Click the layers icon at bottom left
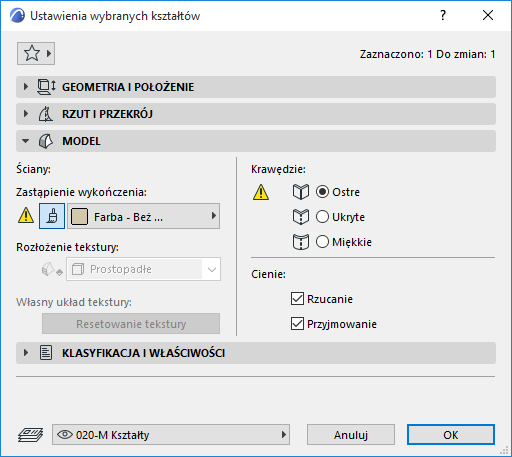Image resolution: width=512 pixels, height=457 pixels. (x=30, y=435)
